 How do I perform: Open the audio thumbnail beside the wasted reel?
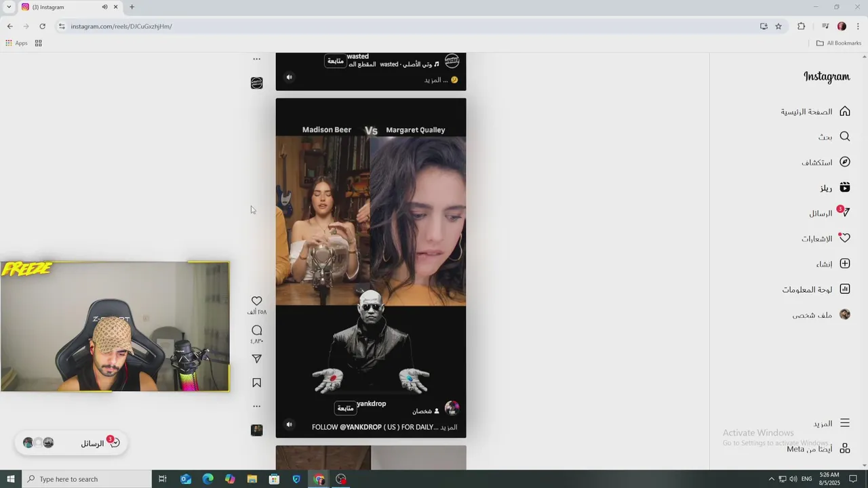click(x=256, y=83)
